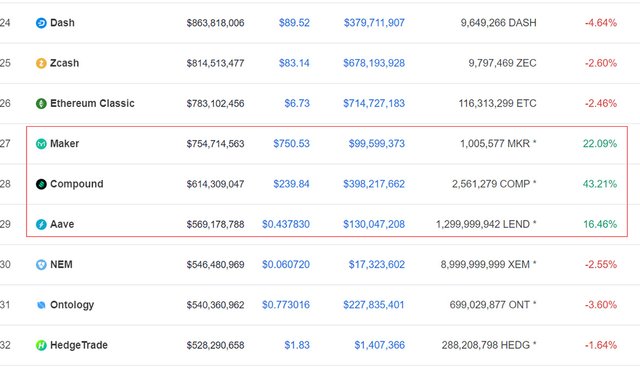Open the Ontology price $0.773016 link

286,305
